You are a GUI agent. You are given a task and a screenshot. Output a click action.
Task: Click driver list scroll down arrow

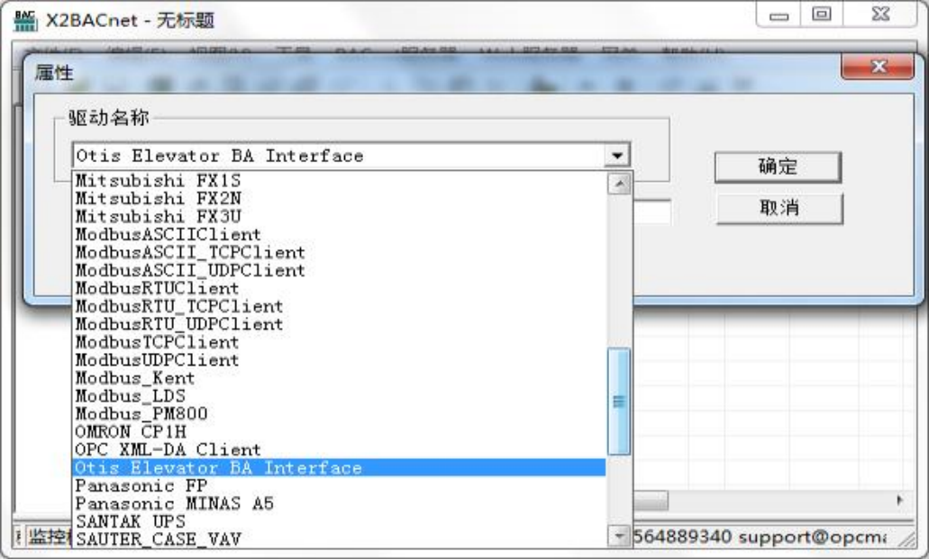point(619,537)
